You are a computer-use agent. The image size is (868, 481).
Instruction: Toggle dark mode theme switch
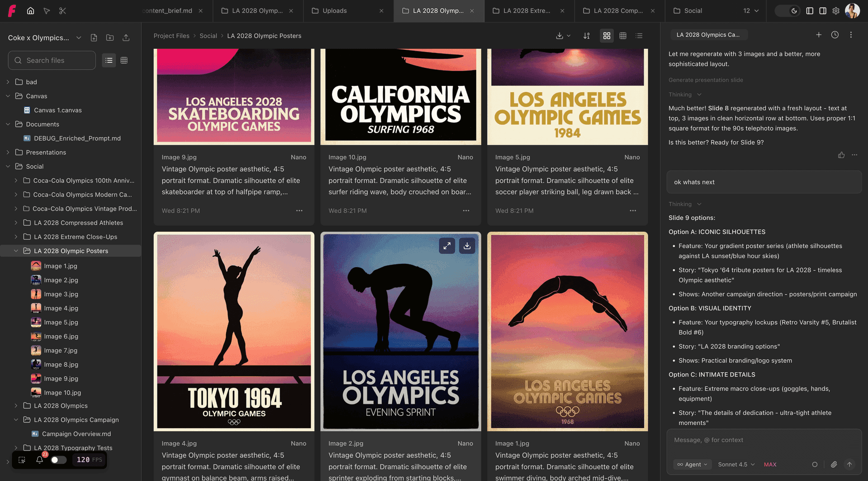[x=788, y=10]
